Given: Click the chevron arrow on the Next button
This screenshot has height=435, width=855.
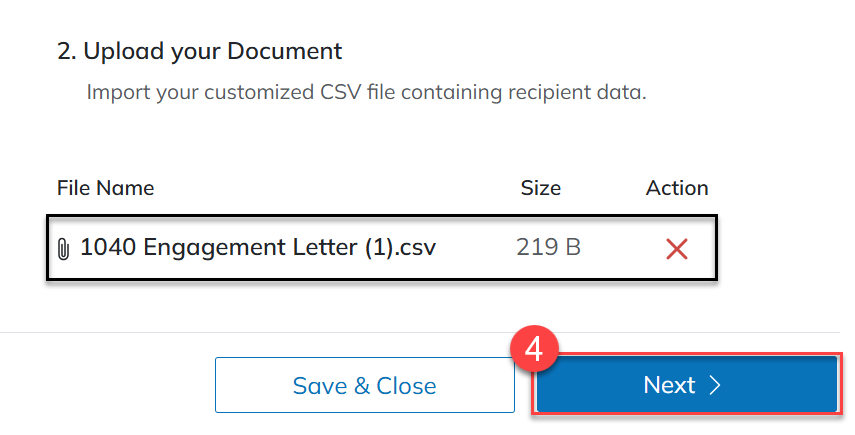Looking at the screenshot, I should point(715,386).
